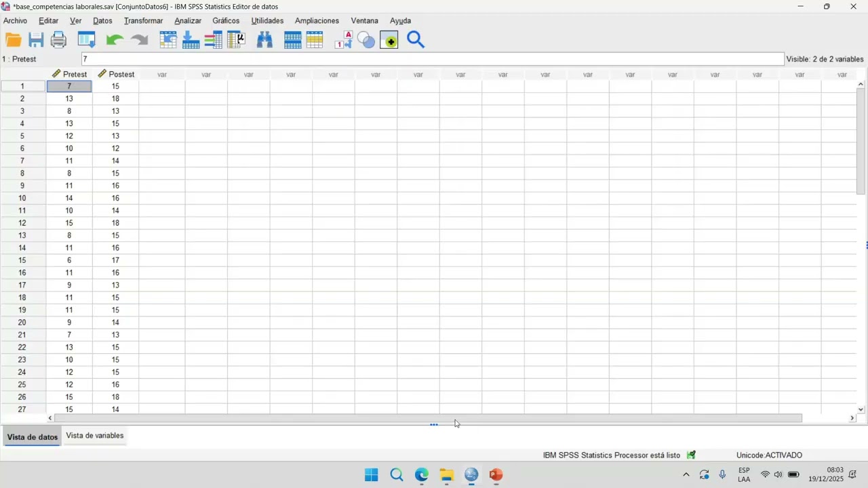Click the processor ready status icon
The image size is (868, 488).
691,455
